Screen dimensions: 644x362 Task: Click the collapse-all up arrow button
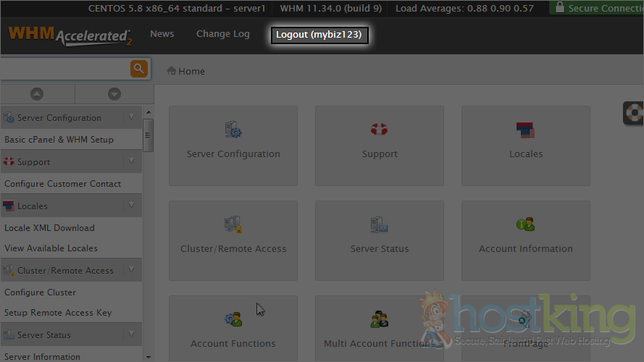coord(37,94)
